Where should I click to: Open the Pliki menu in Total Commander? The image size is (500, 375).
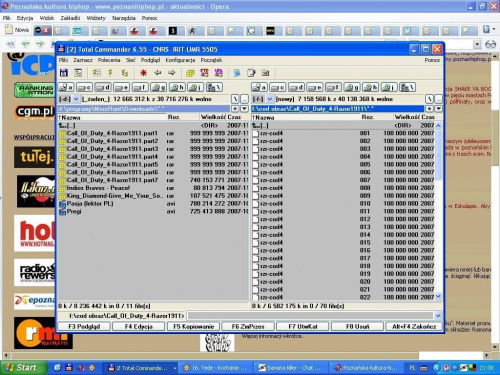63,60
